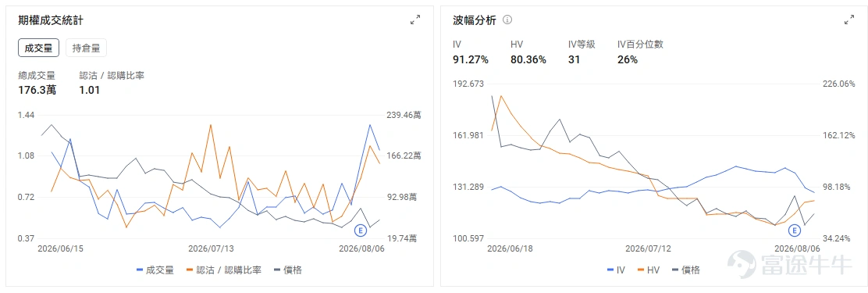Click the HV value 80.36%
The width and height of the screenshot is (868, 293).
click(528, 59)
